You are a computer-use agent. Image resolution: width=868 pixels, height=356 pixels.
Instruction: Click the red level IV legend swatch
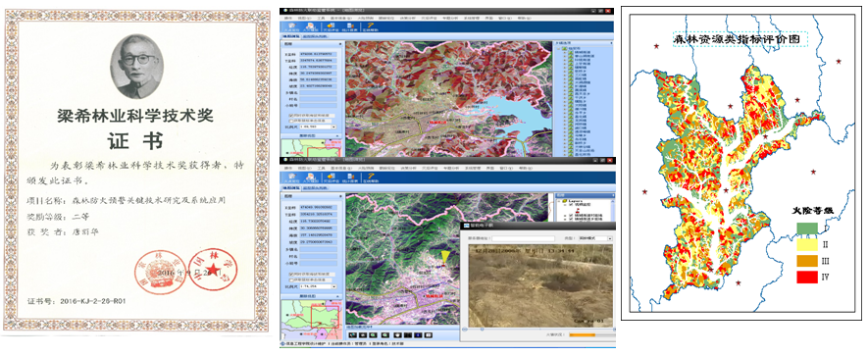[807, 276]
